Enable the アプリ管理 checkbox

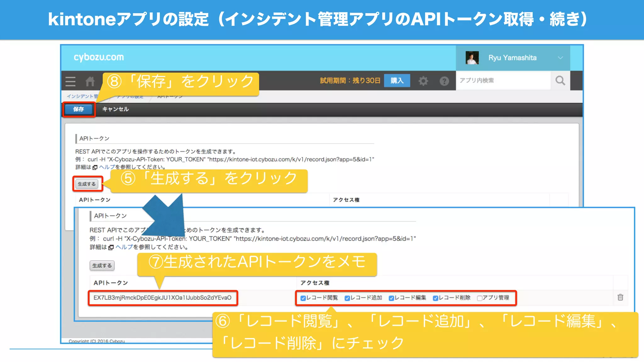(x=480, y=298)
